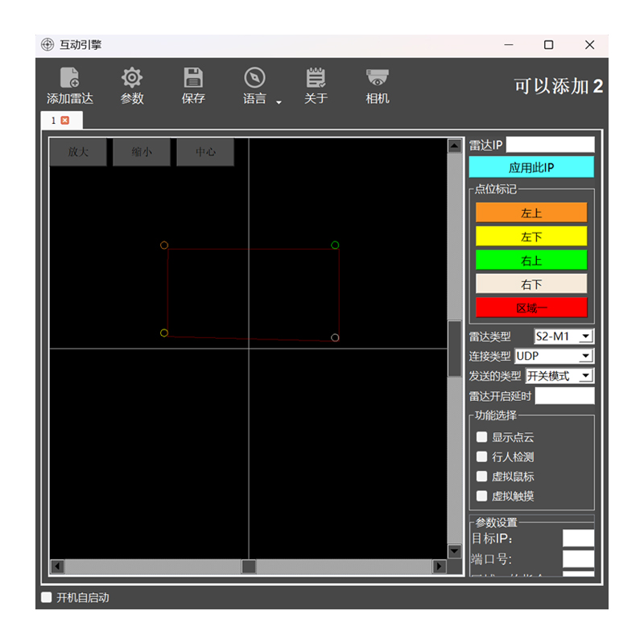Click the 保存 save disk icon
Viewport: 644px width, 644px height.
193,78
